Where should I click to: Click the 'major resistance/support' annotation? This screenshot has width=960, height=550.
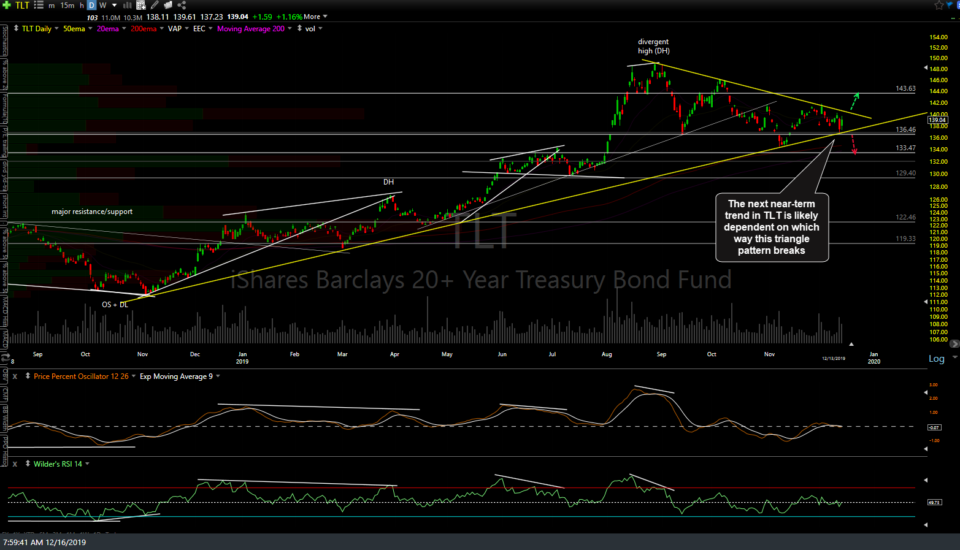click(92, 211)
